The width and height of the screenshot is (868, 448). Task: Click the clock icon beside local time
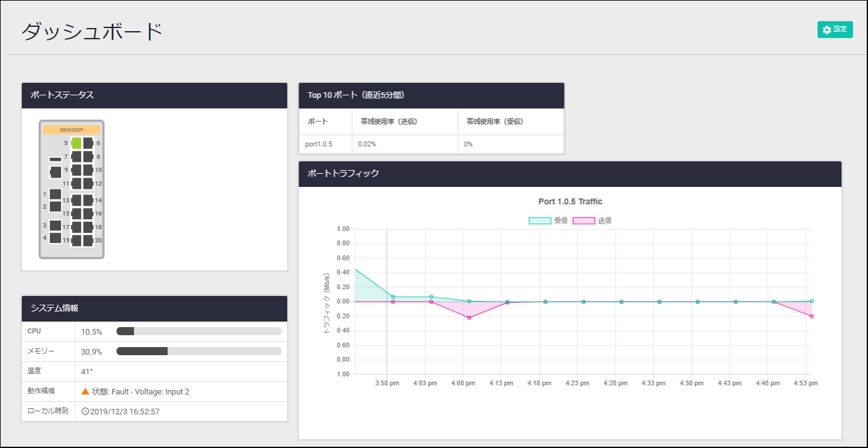pos(85,412)
